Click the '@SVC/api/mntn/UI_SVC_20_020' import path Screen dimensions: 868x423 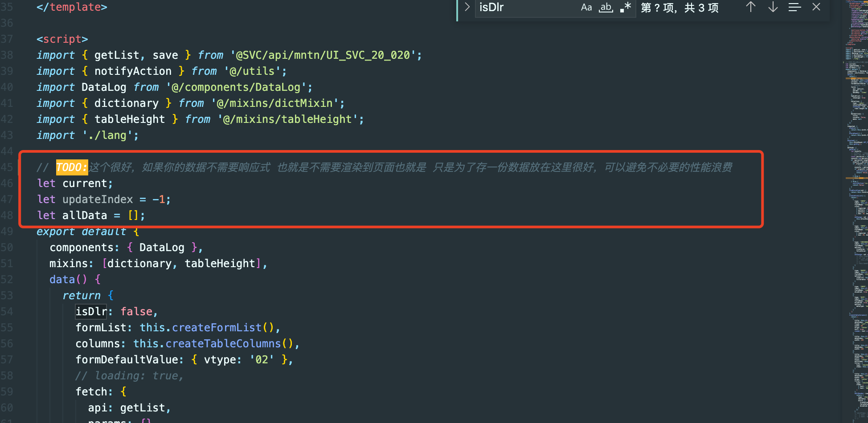tap(323, 55)
